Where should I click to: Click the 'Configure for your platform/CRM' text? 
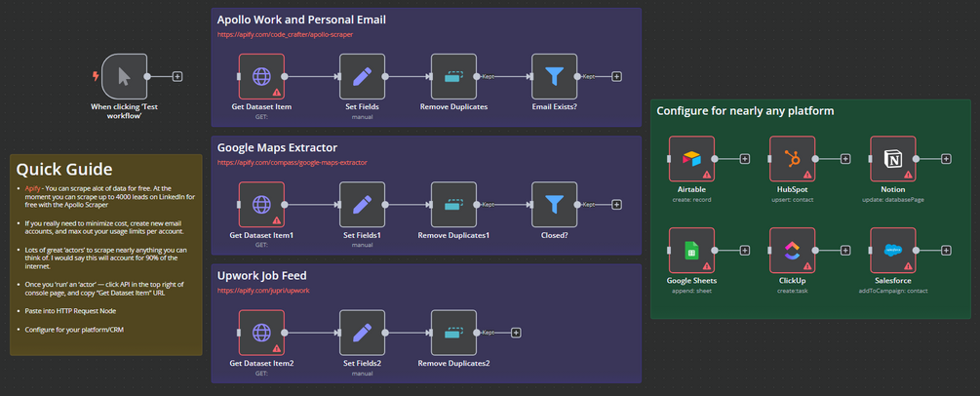pyautogui.click(x=74, y=329)
